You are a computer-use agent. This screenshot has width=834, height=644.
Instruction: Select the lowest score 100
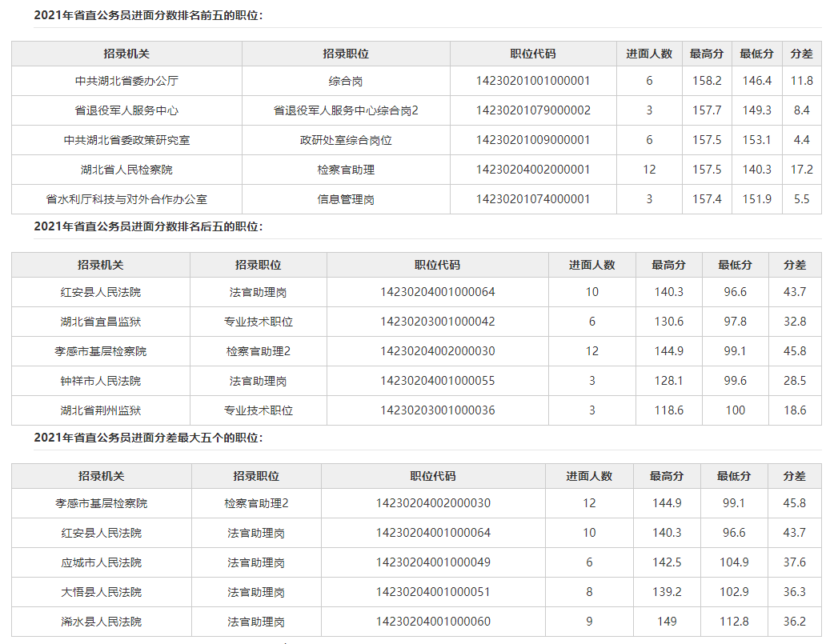[x=735, y=410]
